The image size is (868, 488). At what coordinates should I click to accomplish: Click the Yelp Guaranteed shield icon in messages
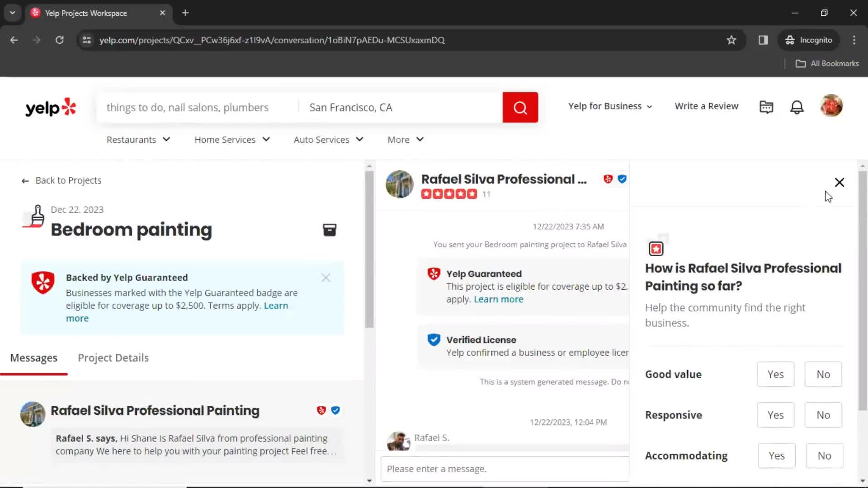pyautogui.click(x=434, y=273)
